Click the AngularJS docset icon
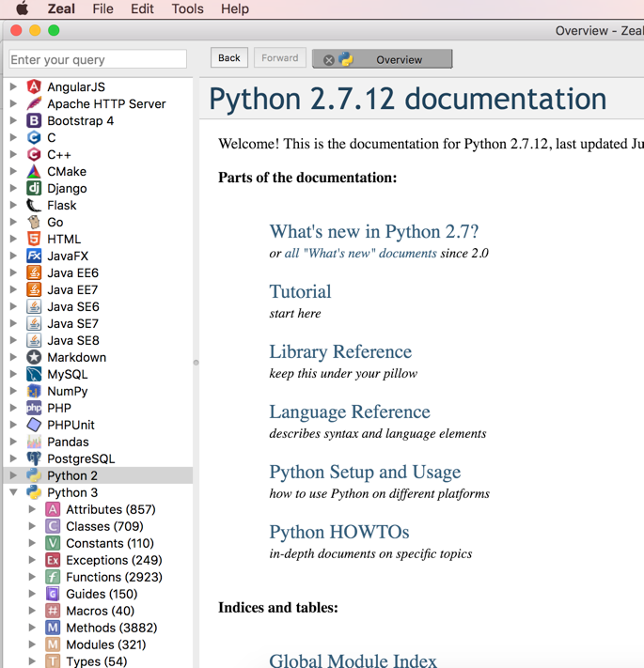 (x=34, y=87)
